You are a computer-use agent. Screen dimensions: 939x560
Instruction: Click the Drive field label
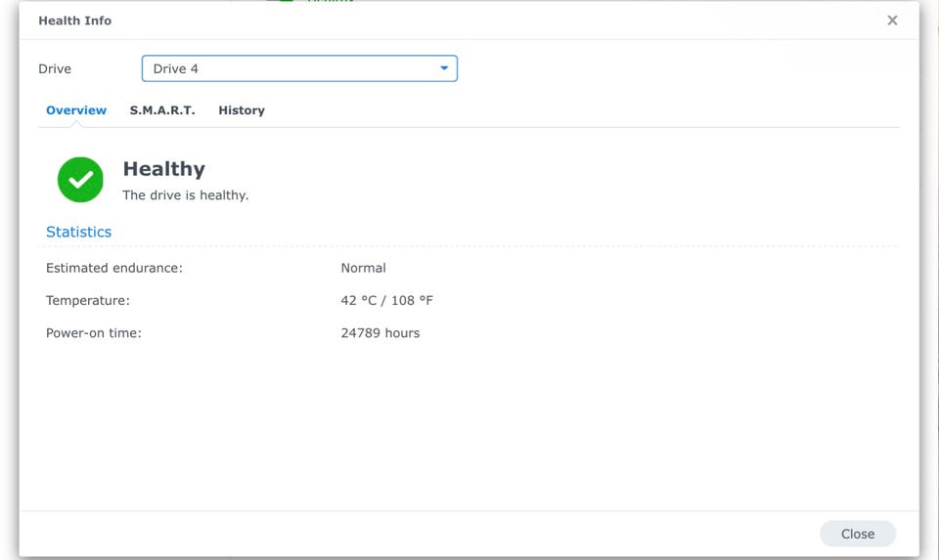(55, 69)
